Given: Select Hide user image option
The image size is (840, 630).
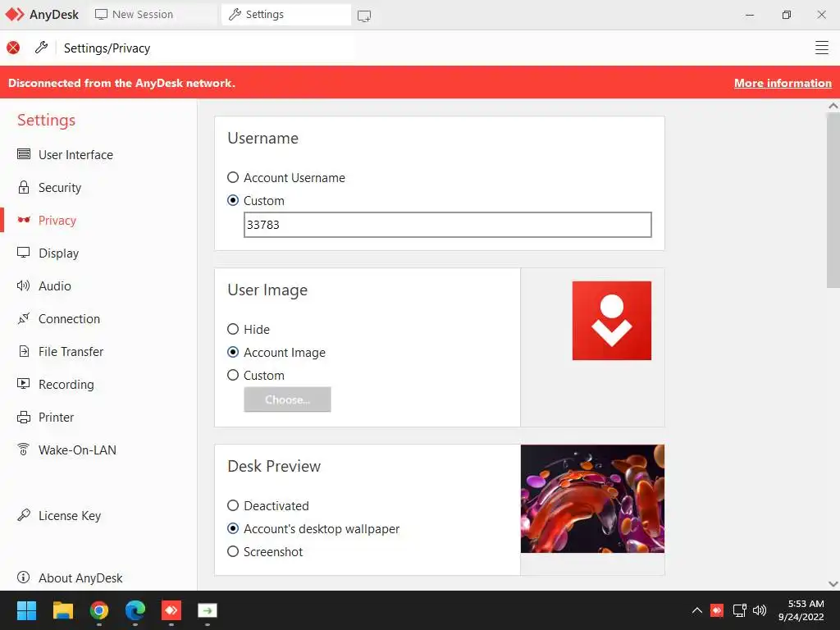Looking at the screenshot, I should click(x=233, y=329).
